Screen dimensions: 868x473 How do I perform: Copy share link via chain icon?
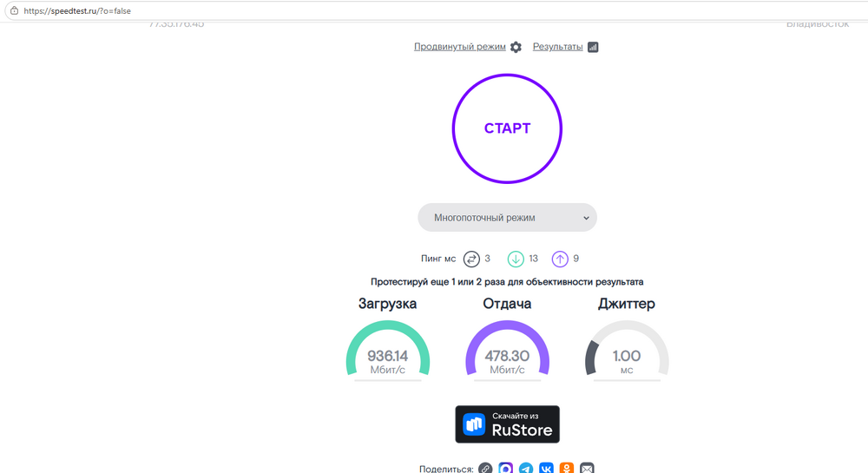coord(485,468)
